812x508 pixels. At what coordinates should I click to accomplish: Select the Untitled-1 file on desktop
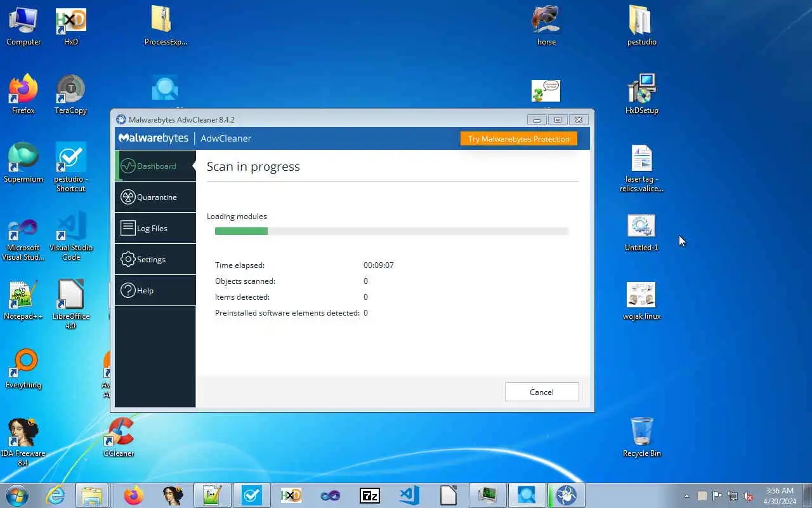641,232
